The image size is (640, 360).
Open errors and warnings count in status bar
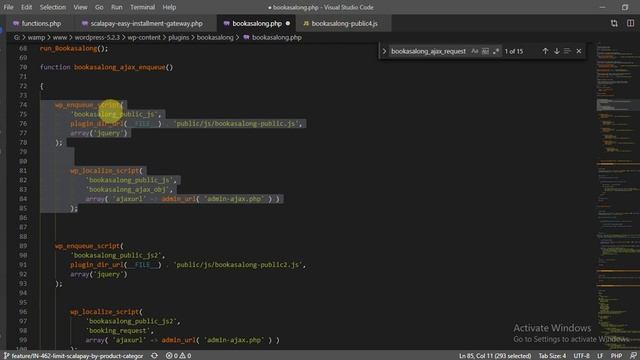pyautogui.click(x=178, y=356)
